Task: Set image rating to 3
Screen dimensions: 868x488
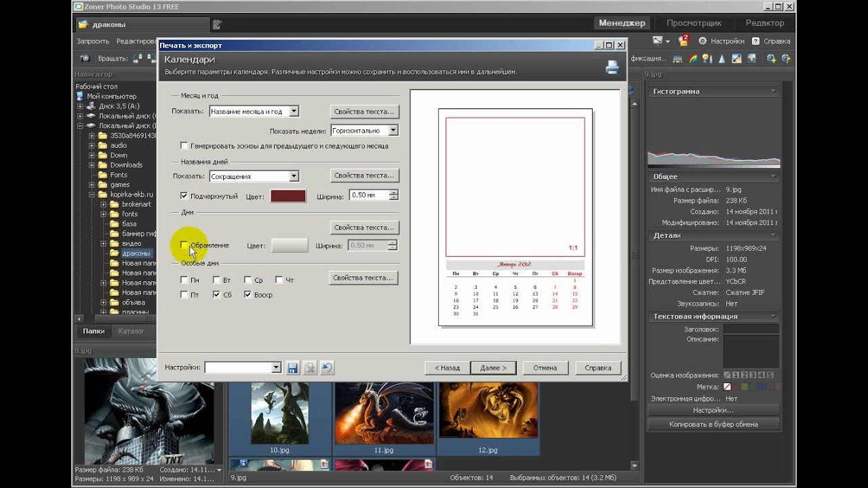Action: point(753,375)
